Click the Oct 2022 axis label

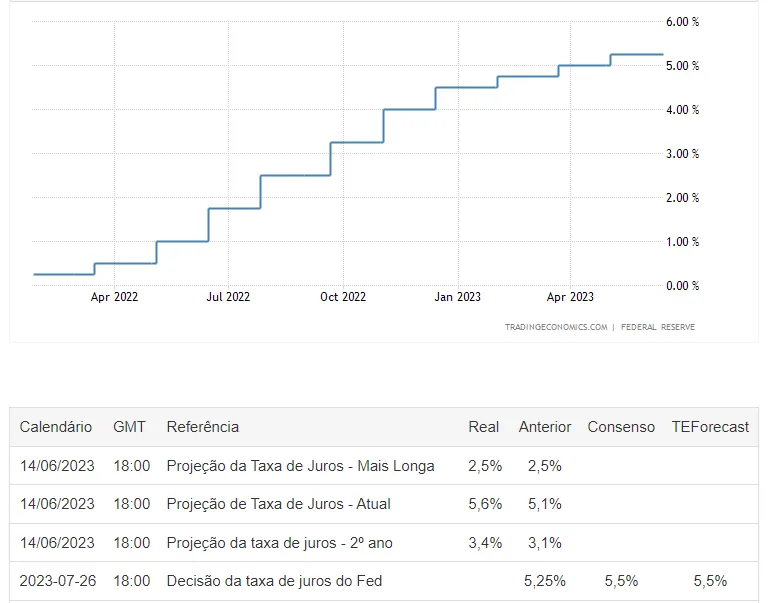click(x=343, y=297)
